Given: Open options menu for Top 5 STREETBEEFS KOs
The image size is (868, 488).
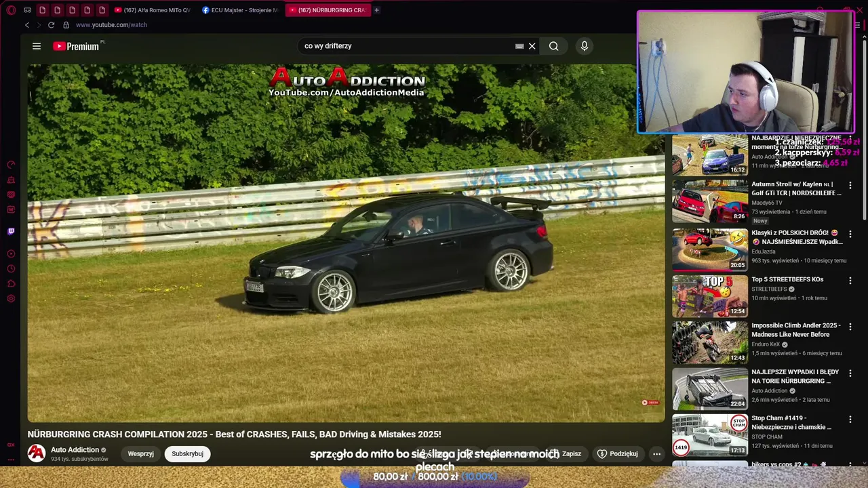Looking at the screenshot, I should (850, 281).
